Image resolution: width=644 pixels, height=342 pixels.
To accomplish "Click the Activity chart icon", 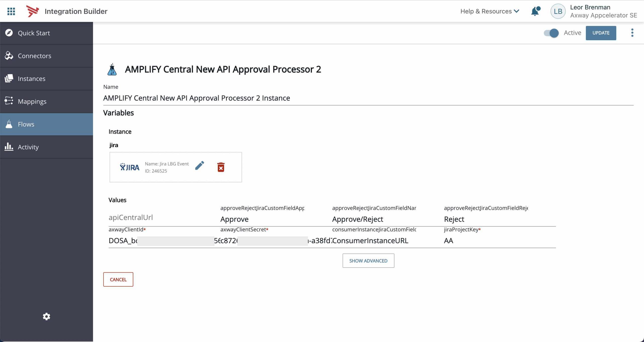I will tap(9, 147).
